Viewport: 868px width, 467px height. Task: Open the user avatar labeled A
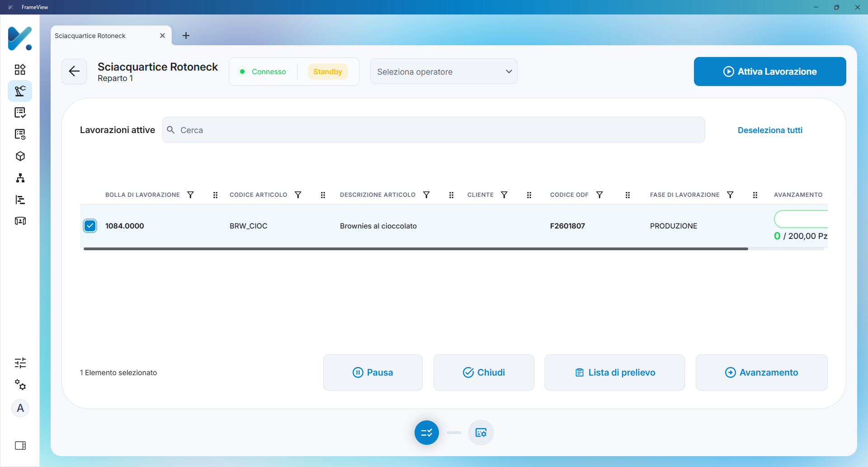[x=20, y=408]
